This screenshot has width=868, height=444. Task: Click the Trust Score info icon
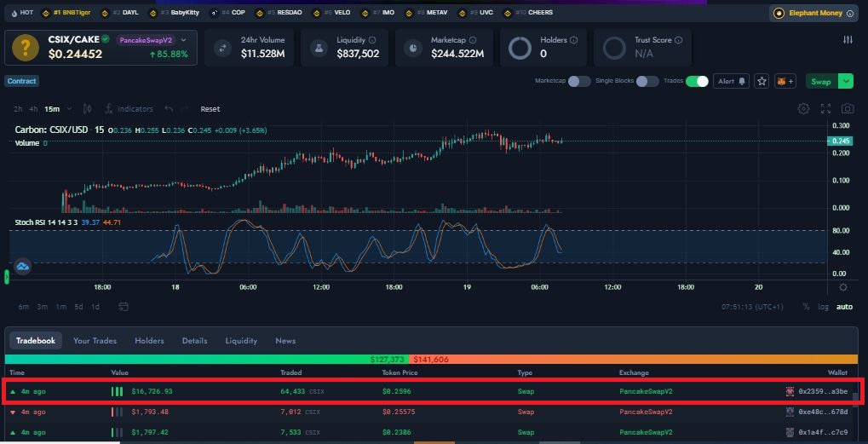point(679,40)
